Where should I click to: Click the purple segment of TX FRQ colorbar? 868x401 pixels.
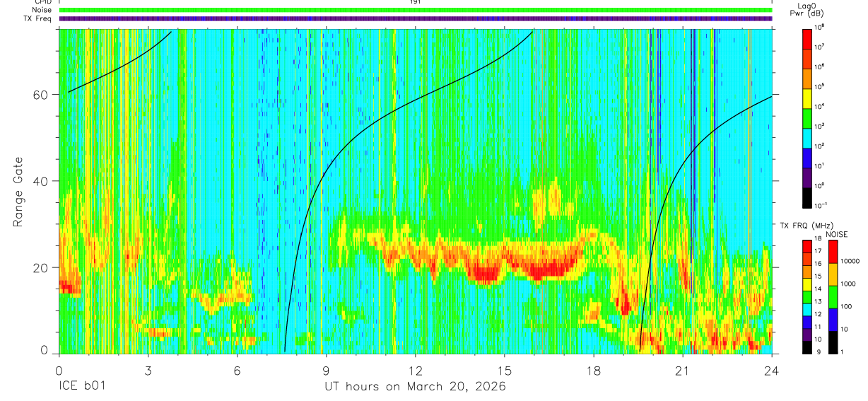(x=807, y=335)
